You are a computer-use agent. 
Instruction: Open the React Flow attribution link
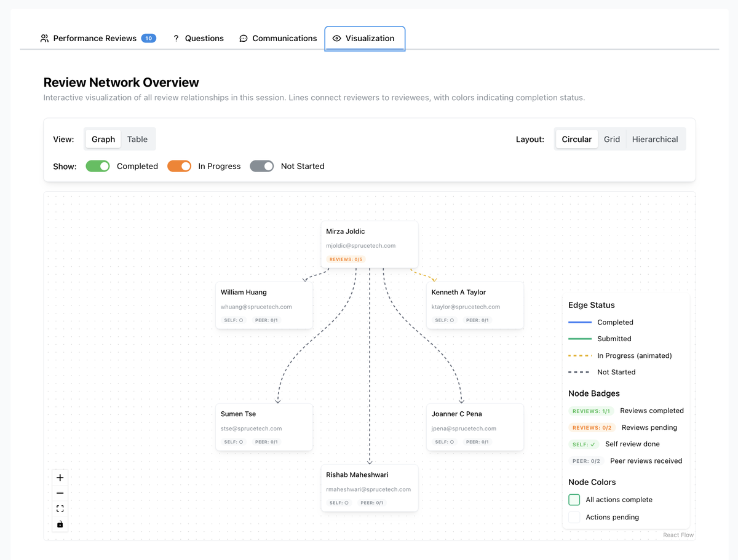678,535
